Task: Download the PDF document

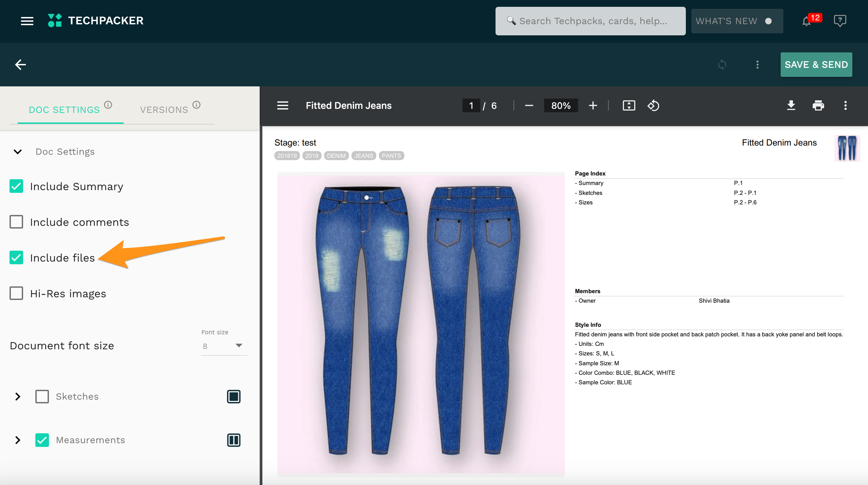Action: [791, 105]
